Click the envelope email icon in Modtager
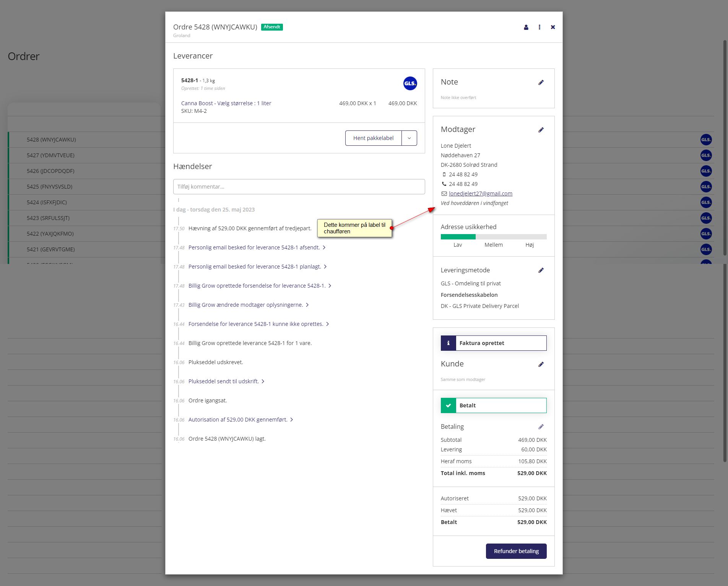The image size is (728, 586). pos(444,194)
